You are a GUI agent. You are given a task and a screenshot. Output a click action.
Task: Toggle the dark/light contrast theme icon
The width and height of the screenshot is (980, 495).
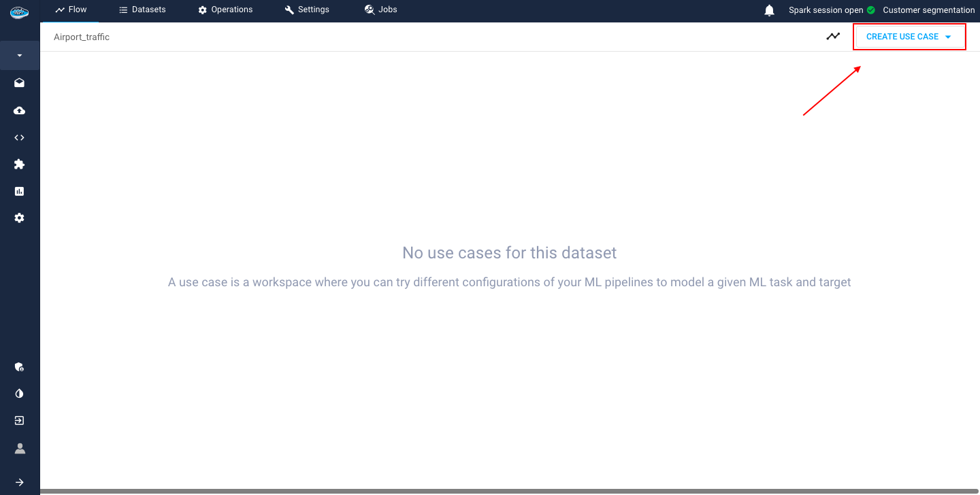click(20, 394)
